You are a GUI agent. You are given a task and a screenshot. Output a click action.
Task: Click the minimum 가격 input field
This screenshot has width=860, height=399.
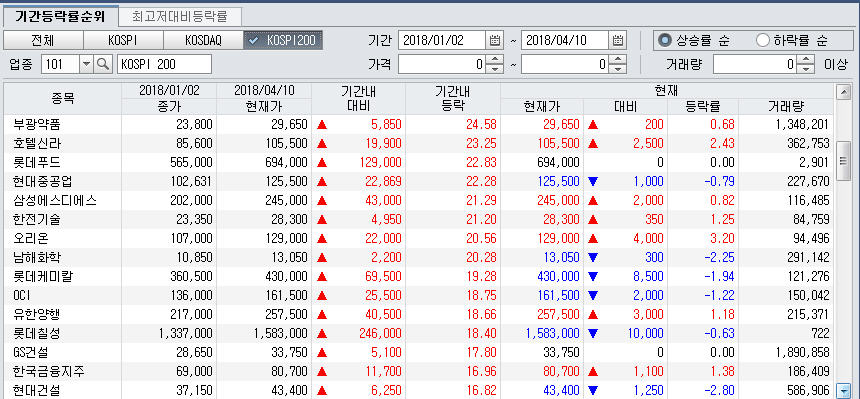click(x=443, y=64)
